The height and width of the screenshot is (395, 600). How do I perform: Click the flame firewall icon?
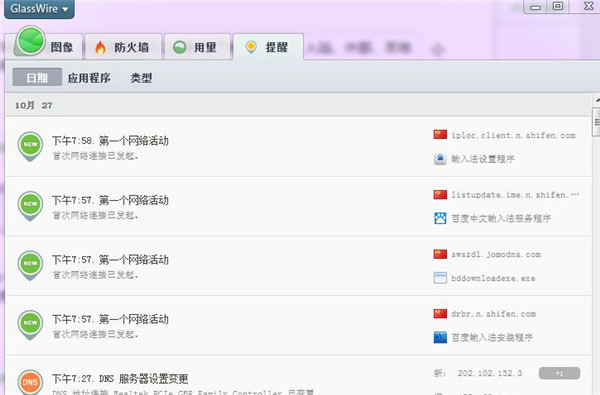point(100,47)
